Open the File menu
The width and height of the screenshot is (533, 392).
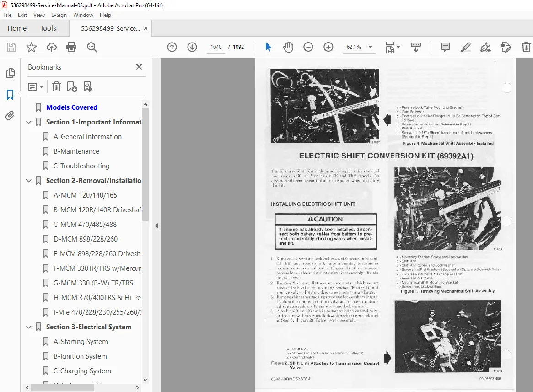7,15
